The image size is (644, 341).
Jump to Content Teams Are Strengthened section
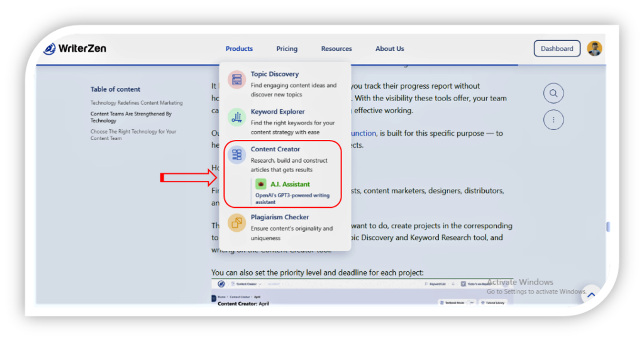click(131, 117)
